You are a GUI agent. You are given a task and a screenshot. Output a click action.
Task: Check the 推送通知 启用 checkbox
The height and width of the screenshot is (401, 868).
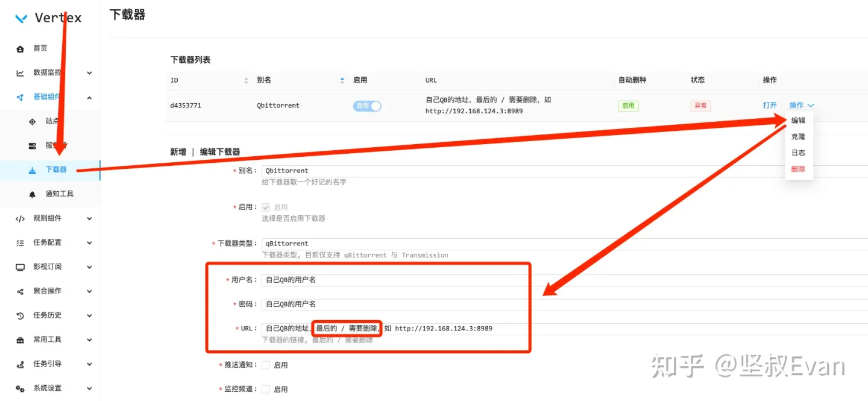pos(266,365)
